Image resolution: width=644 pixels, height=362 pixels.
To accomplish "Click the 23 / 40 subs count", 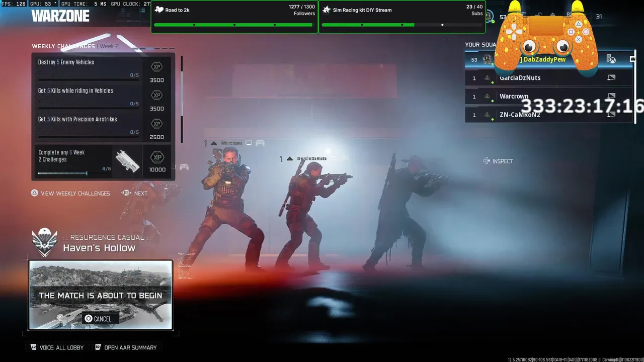I will pos(474,7).
